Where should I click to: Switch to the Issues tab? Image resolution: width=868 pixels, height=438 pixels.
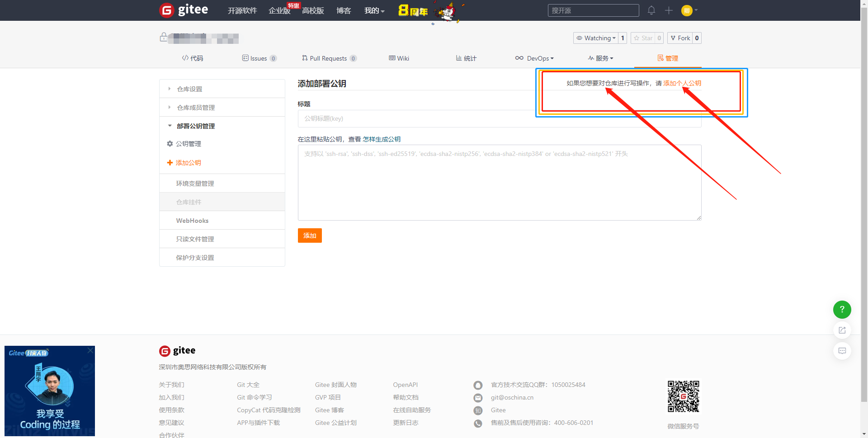pos(259,58)
